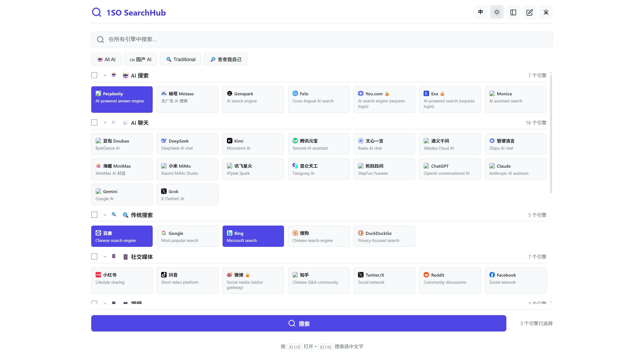Select the Facebook engine card

516,280
